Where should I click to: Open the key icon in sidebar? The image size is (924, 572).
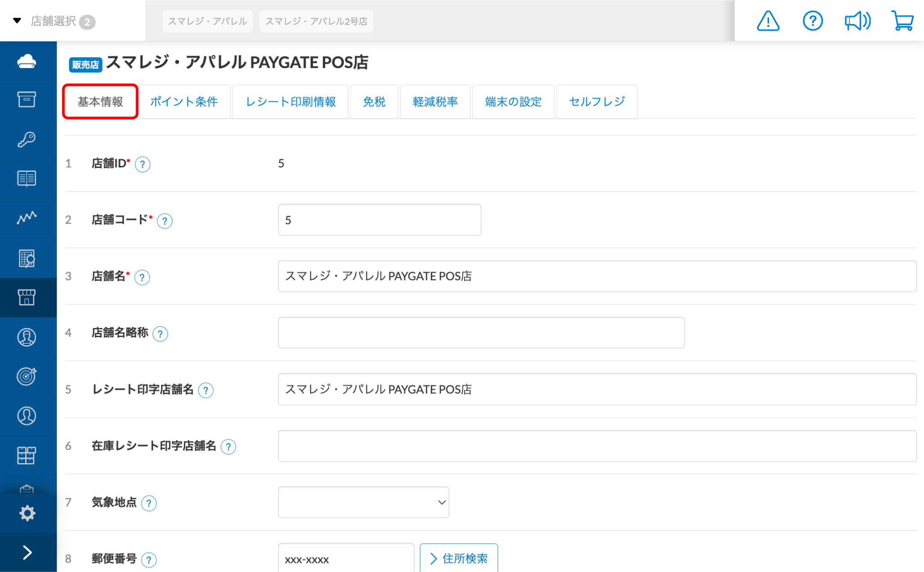pos(27,139)
